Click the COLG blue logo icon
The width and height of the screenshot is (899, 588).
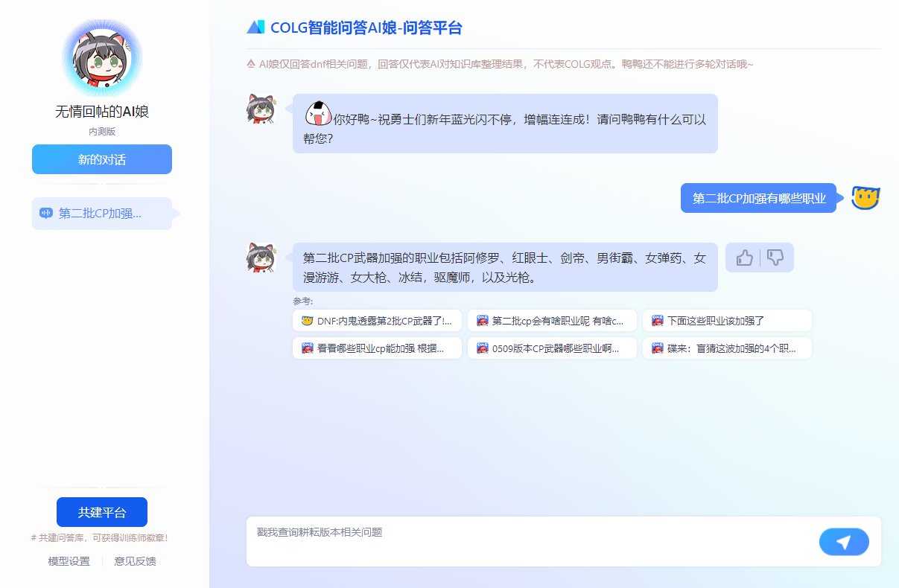click(255, 28)
